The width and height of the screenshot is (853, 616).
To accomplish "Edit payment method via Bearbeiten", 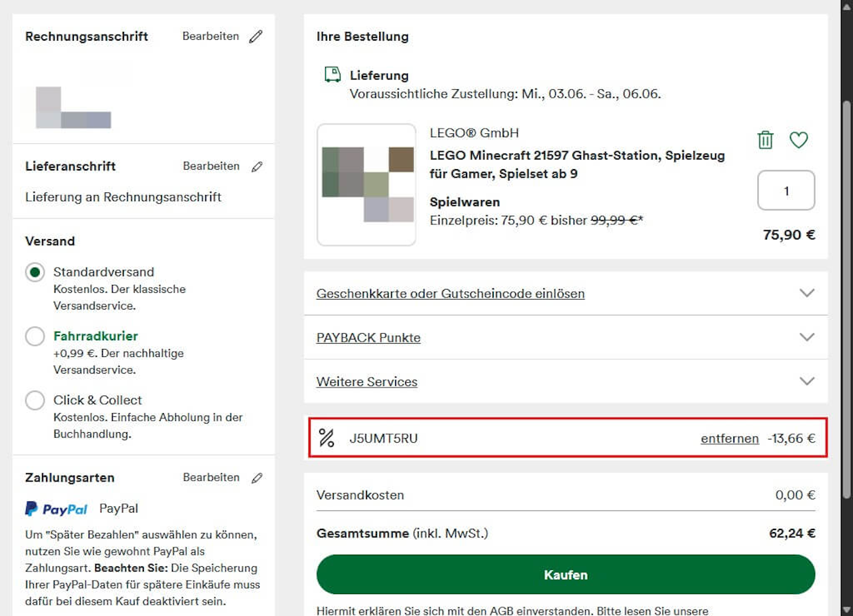I will [211, 477].
